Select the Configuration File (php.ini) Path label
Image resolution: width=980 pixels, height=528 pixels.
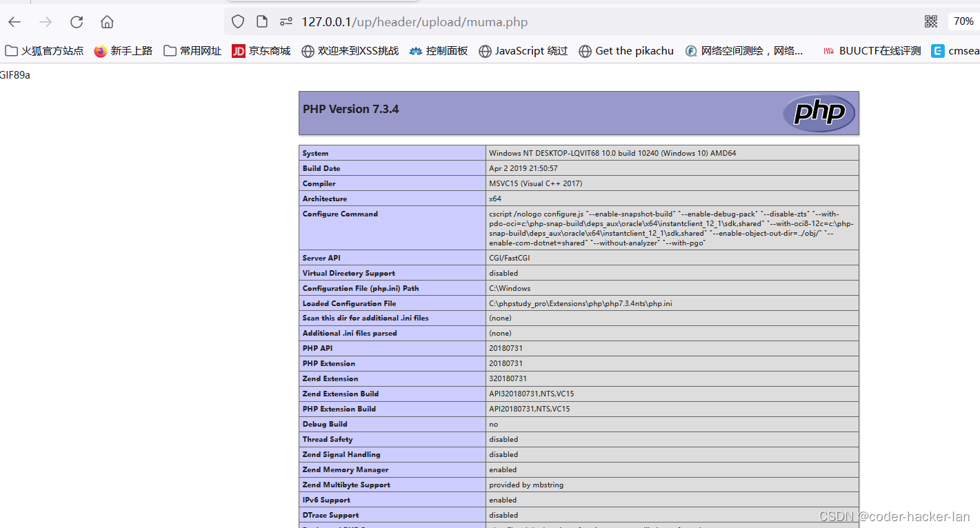[361, 288]
